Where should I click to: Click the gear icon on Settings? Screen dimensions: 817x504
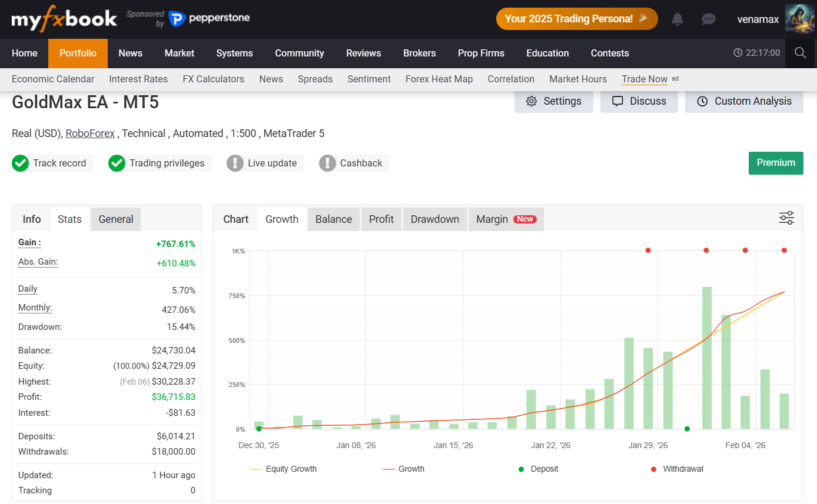coord(532,101)
